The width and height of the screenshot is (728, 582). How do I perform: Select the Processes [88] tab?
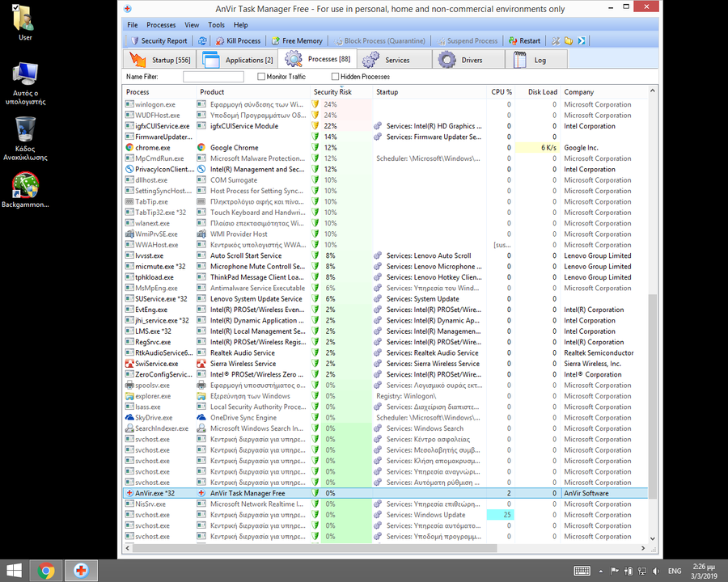click(x=317, y=59)
